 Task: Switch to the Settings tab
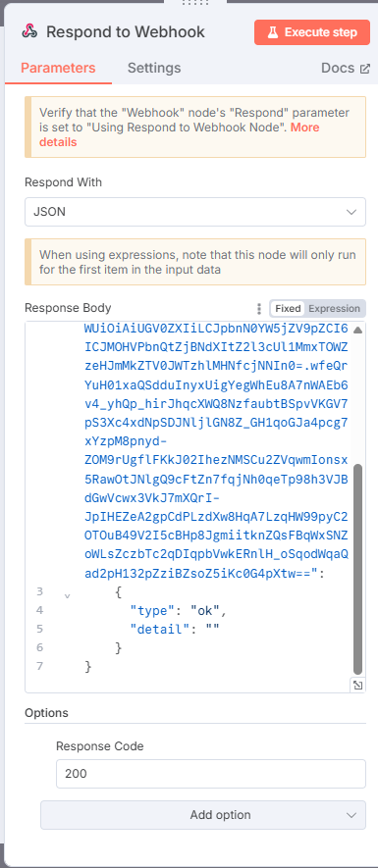point(154,68)
